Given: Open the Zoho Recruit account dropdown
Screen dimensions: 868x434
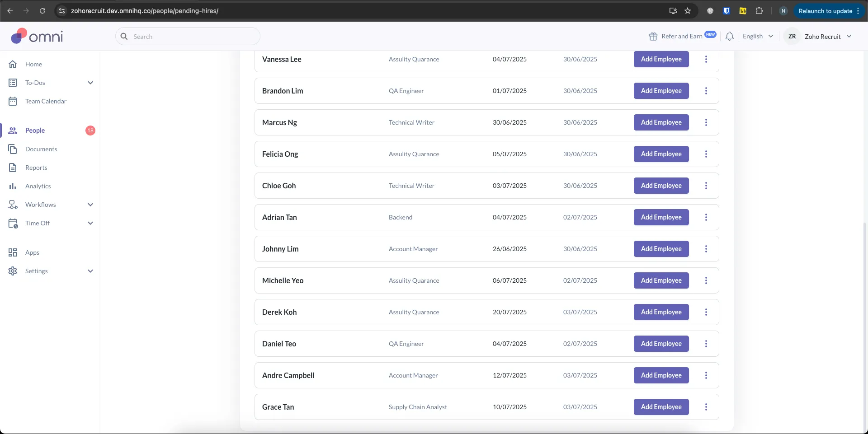Looking at the screenshot, I should click(818, 36).
